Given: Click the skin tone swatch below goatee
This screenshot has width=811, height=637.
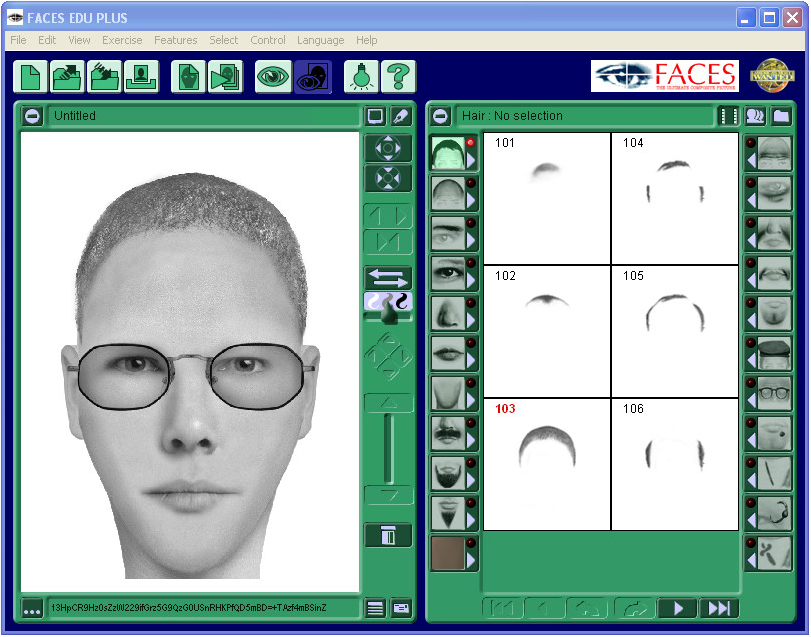Looking at the screenshot, I should click(x=448, y=553).
